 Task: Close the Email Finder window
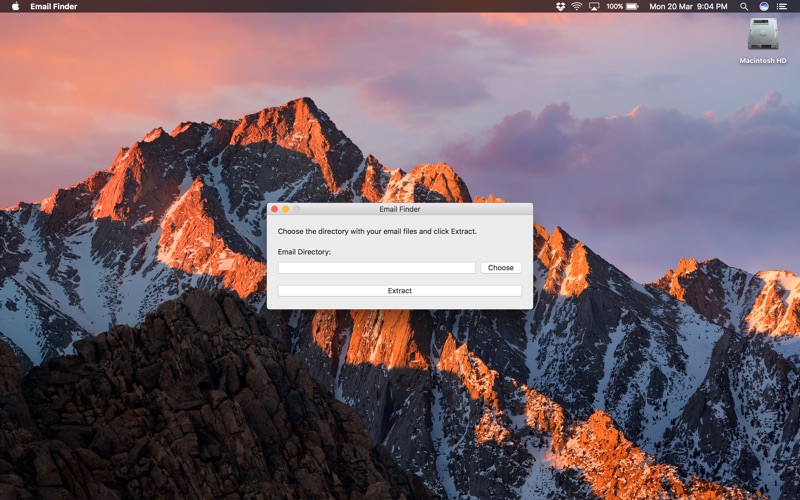coord(274,209)
